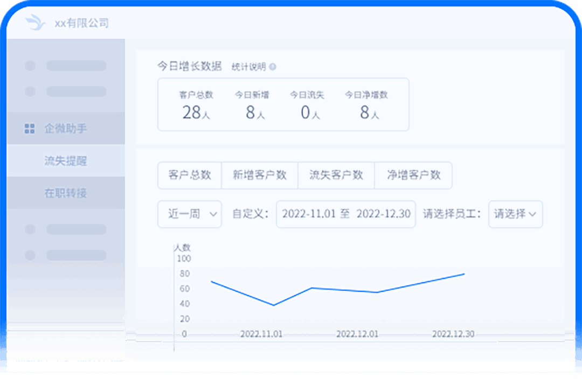Click the 企微助手 grid icon
The height and width of the screenshot is (392, 582).
pos(30,129)
